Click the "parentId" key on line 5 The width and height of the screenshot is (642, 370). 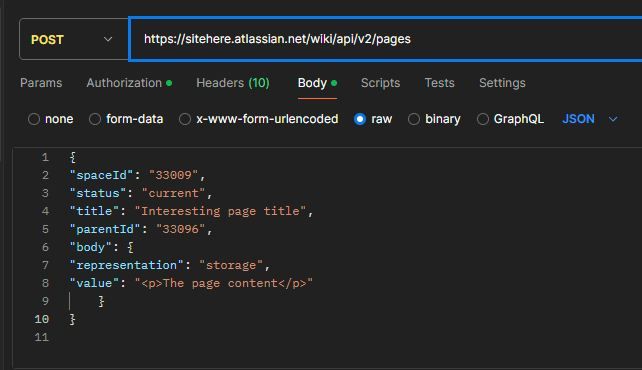tap(105, 229)
